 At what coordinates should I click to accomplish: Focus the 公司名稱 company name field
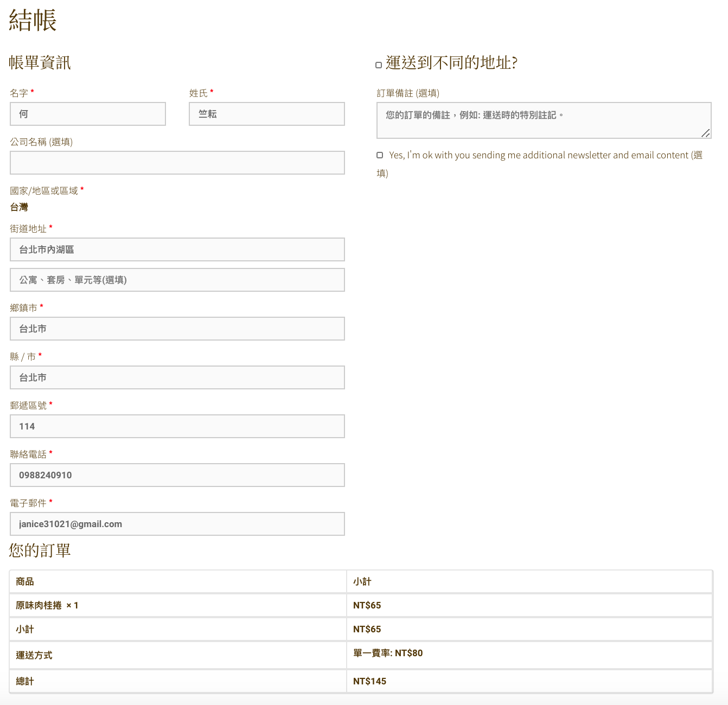pyautogui.click(x=177, y=163)
